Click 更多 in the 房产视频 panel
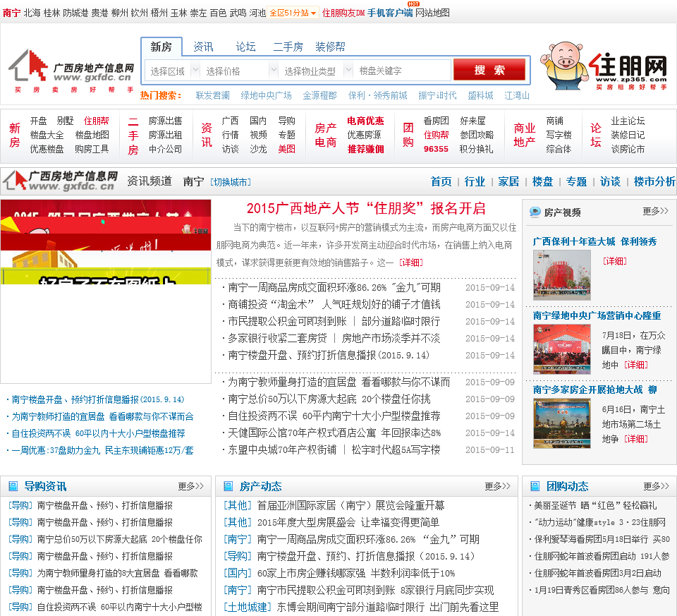677x616 pixels. click(x=655, y=211)
